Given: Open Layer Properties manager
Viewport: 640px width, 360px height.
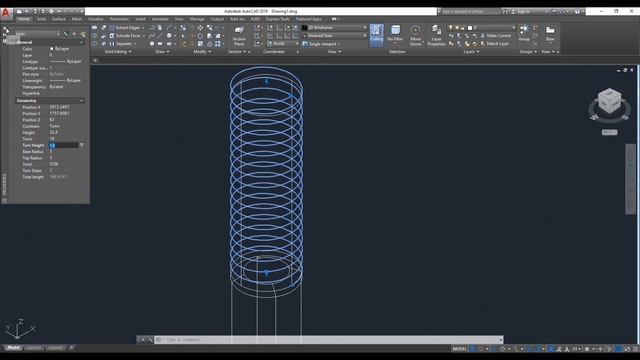Looking at the screenshot, I should 436,36.
